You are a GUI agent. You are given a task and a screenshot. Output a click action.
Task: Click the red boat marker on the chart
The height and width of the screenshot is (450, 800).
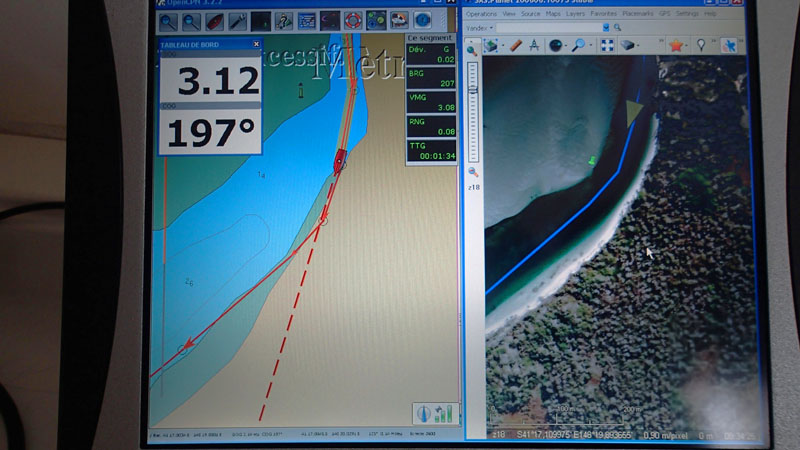pyautogui.click(x=339, y=161)
